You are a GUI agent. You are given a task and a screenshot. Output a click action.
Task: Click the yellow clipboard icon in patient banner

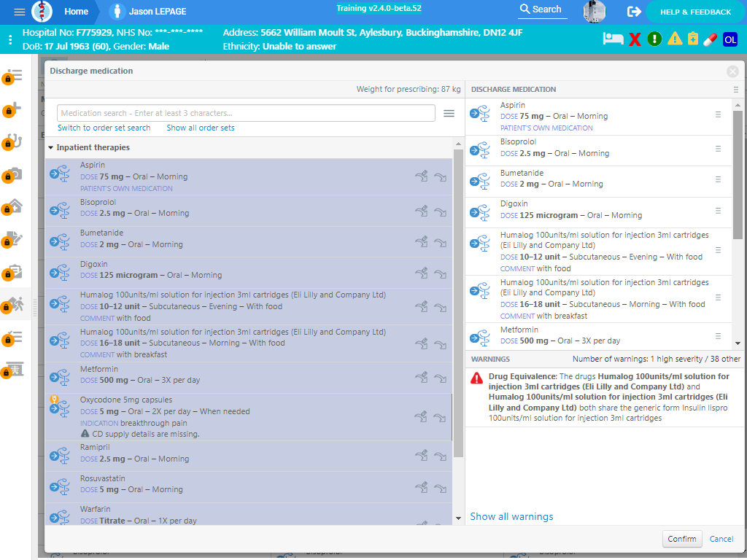click(x=693, y=39)
